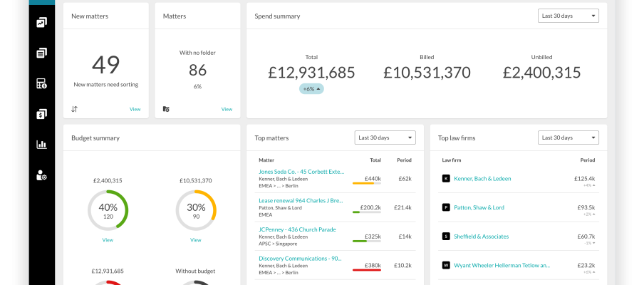Open the user settings icon in sidebar
This screenshot has width=644, height=285.
tap(41, 175)
